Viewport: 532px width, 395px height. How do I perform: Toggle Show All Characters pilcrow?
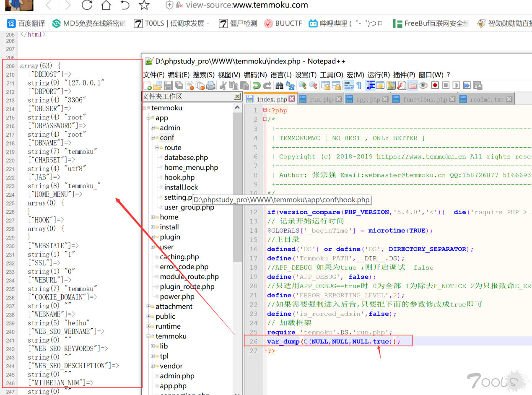(x=359, y=86)
